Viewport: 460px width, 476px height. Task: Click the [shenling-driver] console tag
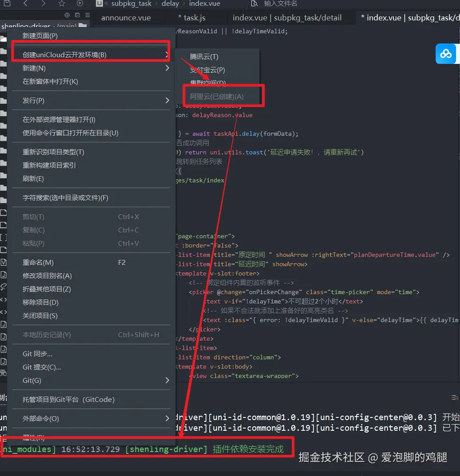166,449
